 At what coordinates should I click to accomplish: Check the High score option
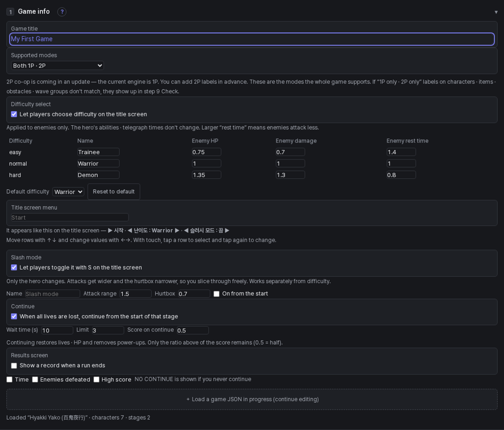(97, 380)
